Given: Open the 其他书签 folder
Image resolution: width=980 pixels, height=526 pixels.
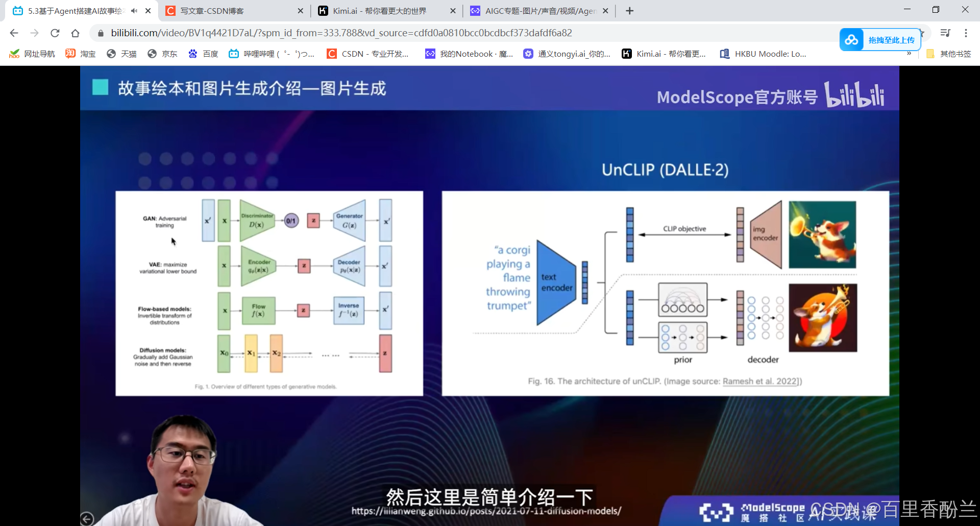Looking at the screenshot, I should [x=949, y=54].
